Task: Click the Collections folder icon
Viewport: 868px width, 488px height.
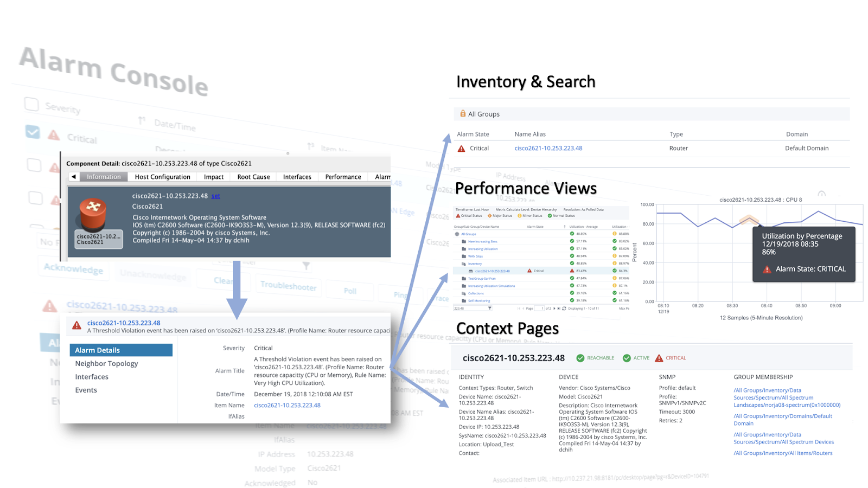Action: tap(464, 293)
